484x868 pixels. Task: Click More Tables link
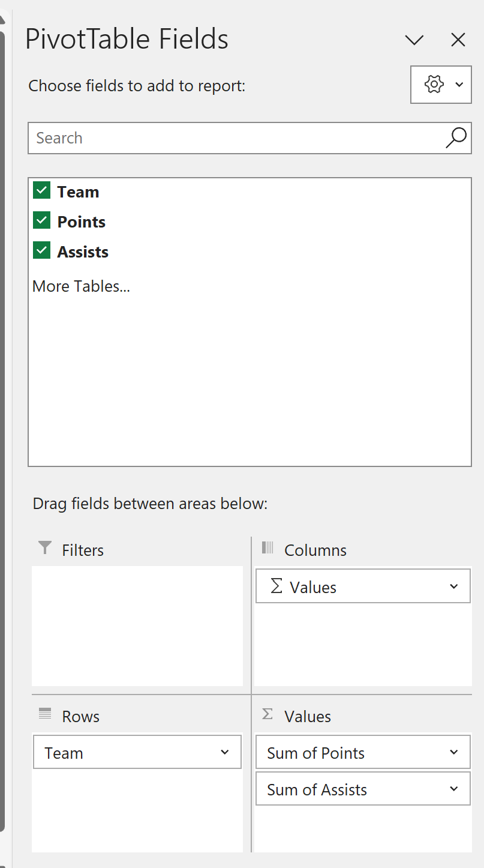pos(81,286)
